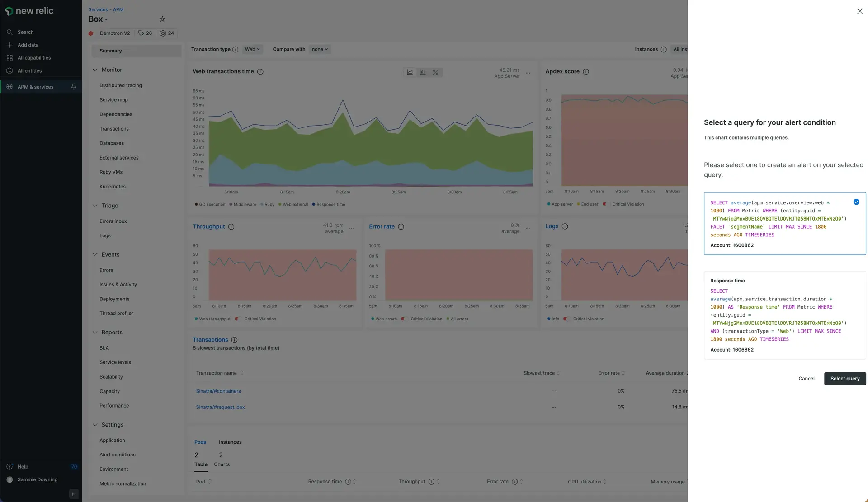Image resolution: width=868 pixels, height=502 pixels.
Task: Open the tags count 26 icon
Action: coord(141,33)
